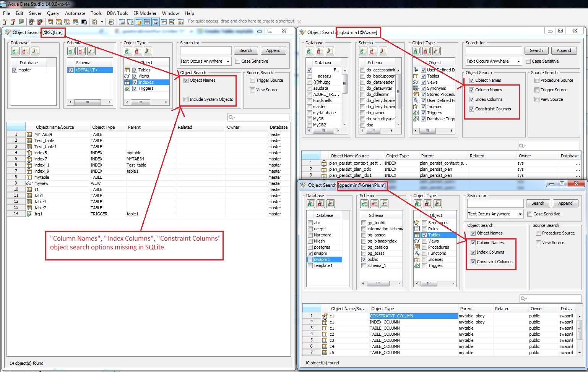The image size is (588, 372).
Task: Click Append button in Azure window
Action: coord(564,50)
